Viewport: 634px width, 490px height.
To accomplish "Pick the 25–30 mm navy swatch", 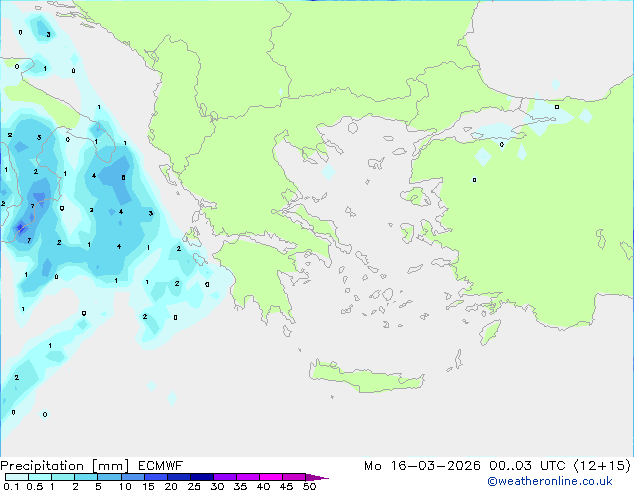I will (201, 477).
